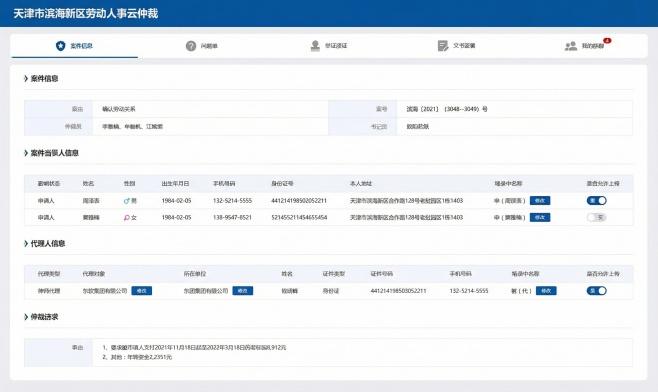Image resolution: width=658 pixels, height=392 pixels.
Task: Click the group people tab icon
Action: point(571,46)
